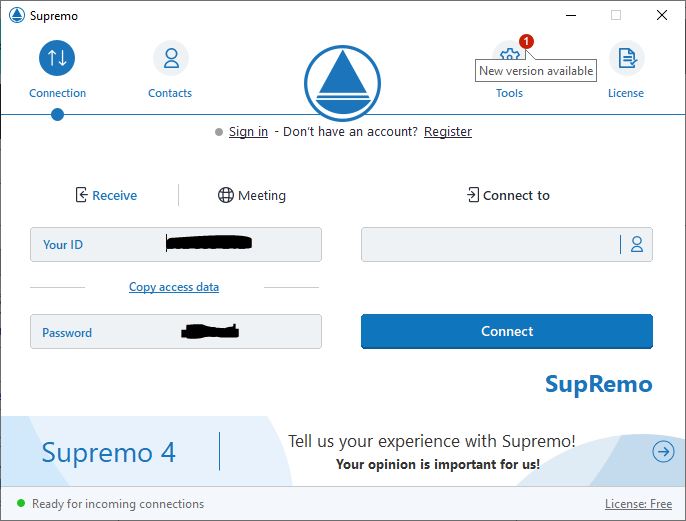
Task: Click 'Your opinion is important for us!' text
Action: pyautogui.click(x=438, y=464)
